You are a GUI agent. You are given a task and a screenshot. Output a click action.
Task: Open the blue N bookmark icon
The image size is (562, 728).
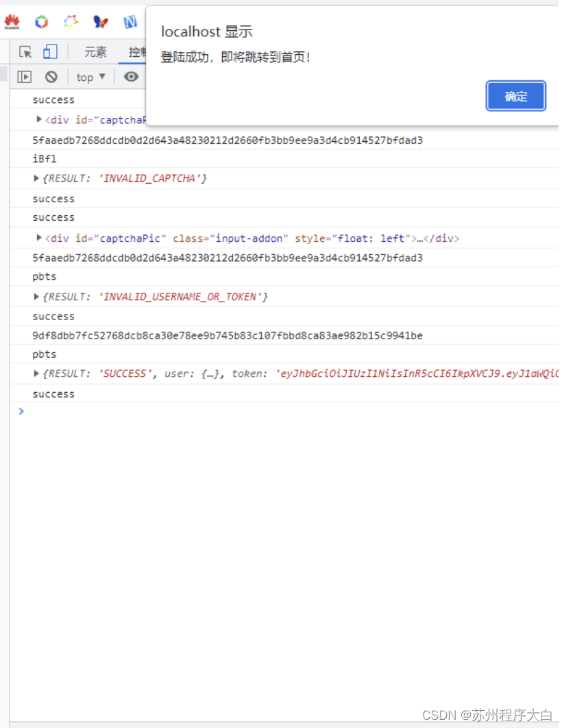coord(130,22)
